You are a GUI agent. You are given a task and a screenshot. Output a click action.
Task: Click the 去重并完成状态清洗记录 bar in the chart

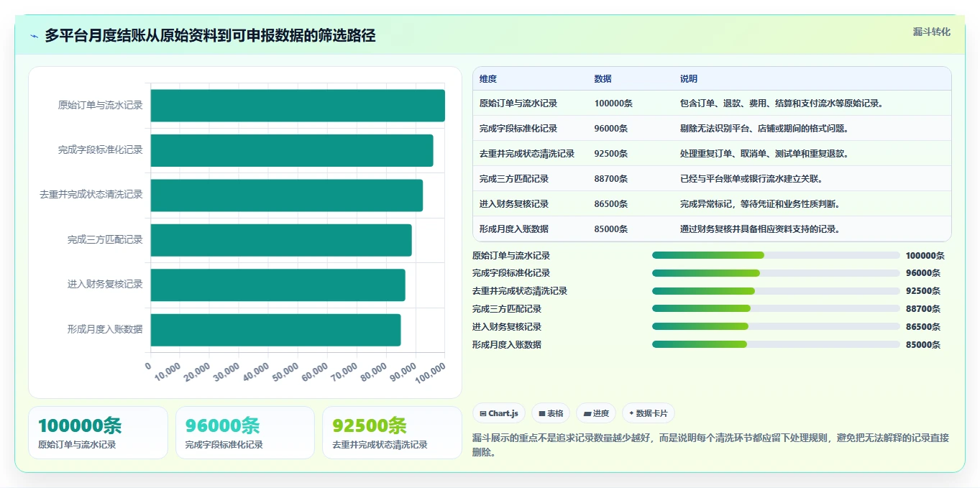click(x=287, y=195)
